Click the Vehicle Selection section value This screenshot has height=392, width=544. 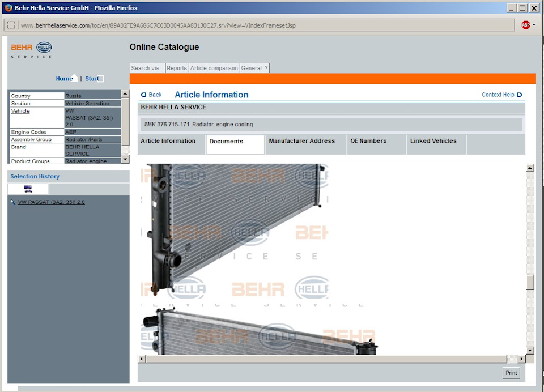tap(87, 103)
